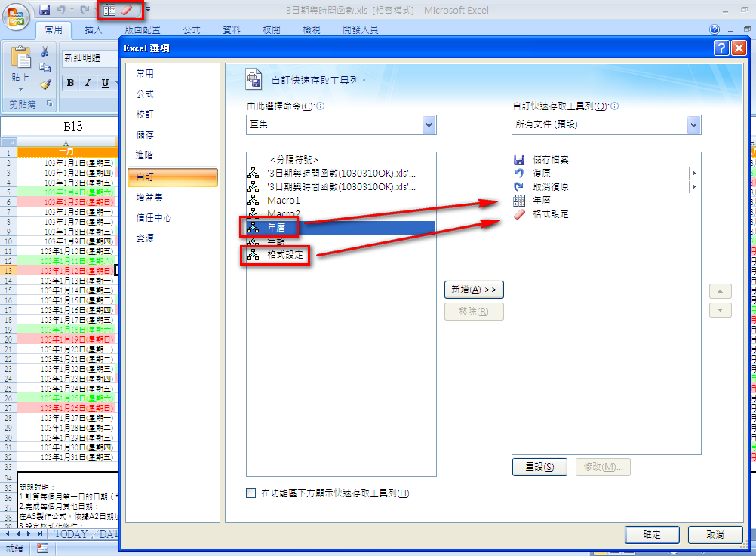The height and width of the screenshot is (556, 756).
Task: Click the Cut scissors icon
Action: point(45,51)
